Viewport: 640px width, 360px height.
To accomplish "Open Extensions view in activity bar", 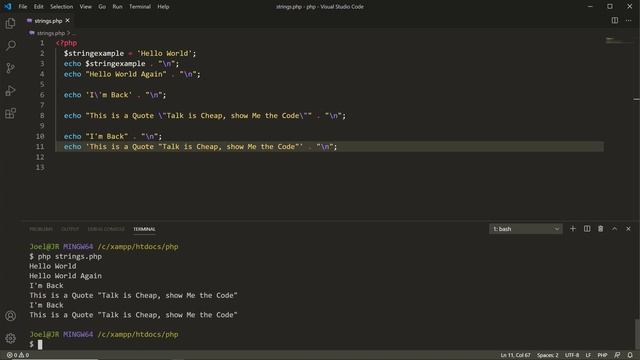I will click(x=11, y=113).
